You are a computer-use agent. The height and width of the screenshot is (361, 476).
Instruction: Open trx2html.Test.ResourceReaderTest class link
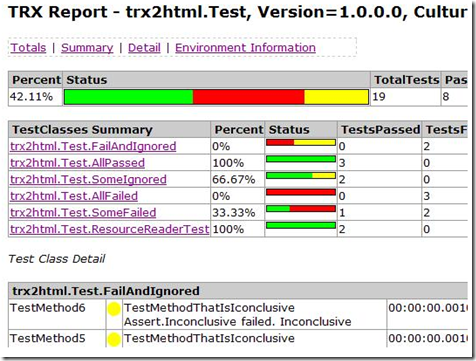pos(110,229)
